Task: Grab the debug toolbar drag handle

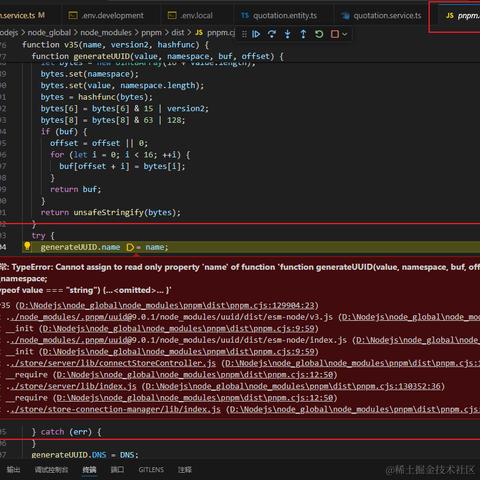Action: click(x=244, y=34)
